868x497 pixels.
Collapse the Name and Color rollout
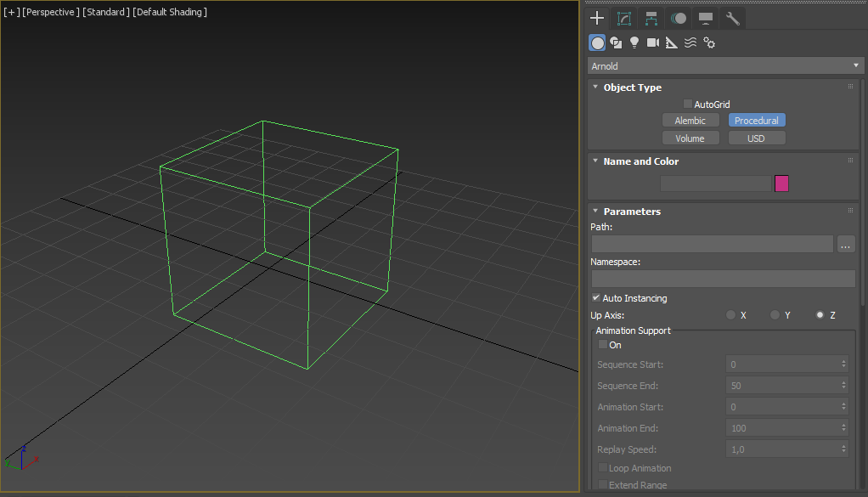coord(595,161)
